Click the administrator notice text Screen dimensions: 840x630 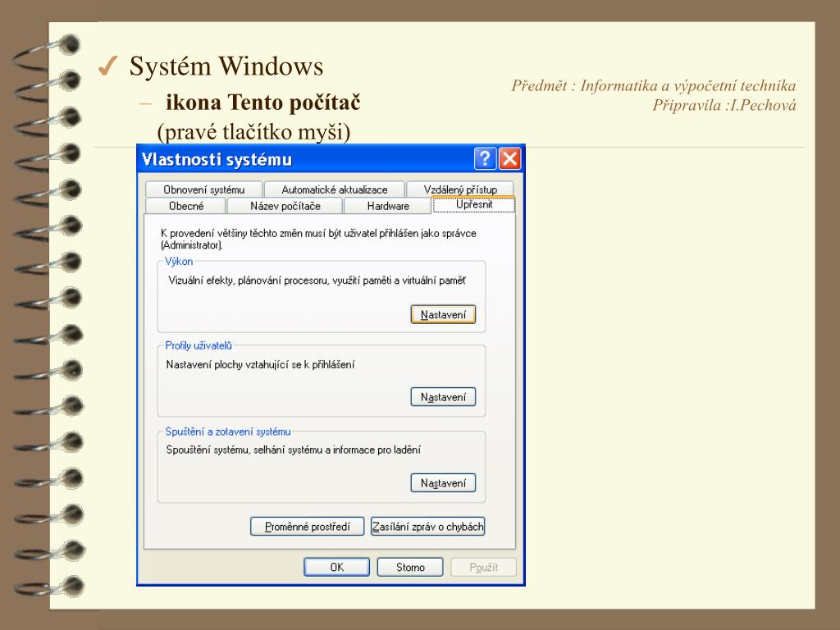[319, 239]
